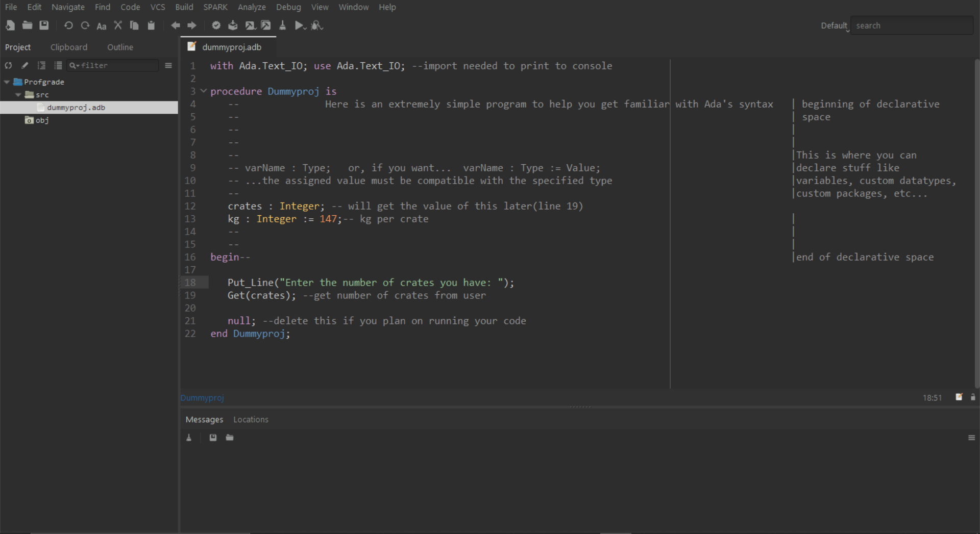Cut selection with the scissors icon
Screen dimensions: 980x534
click(118, 26)
